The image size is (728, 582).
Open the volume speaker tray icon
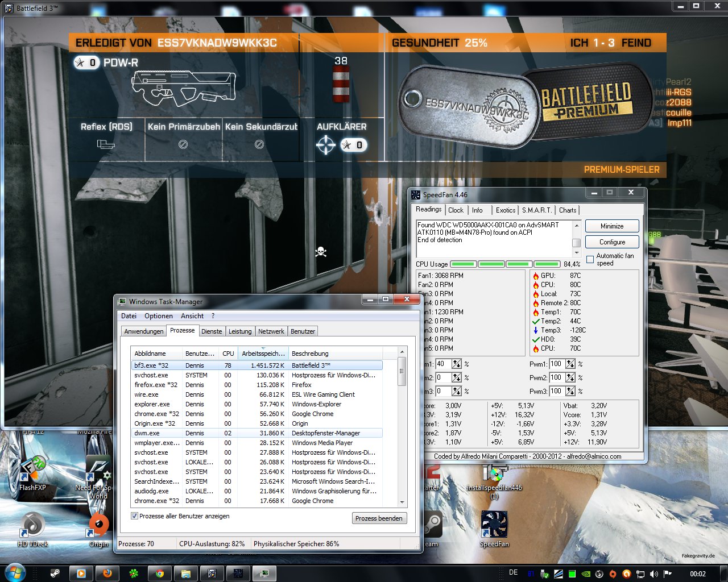click(653, 573)
